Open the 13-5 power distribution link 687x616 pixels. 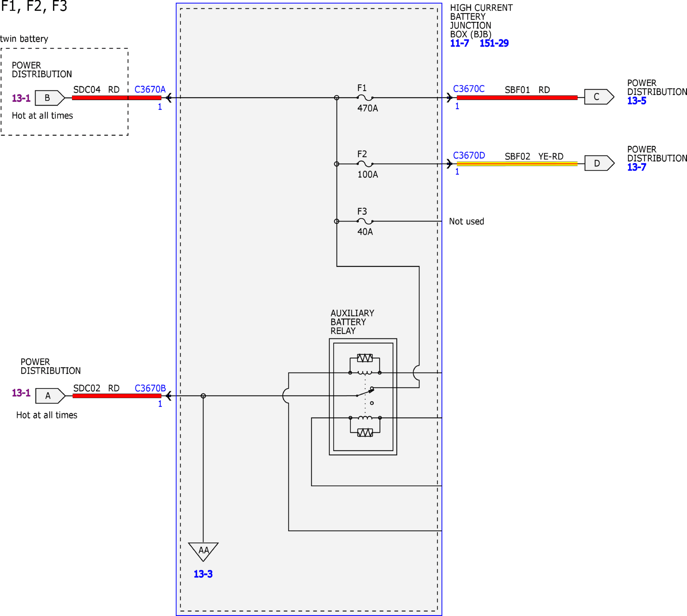coord(637,101)
